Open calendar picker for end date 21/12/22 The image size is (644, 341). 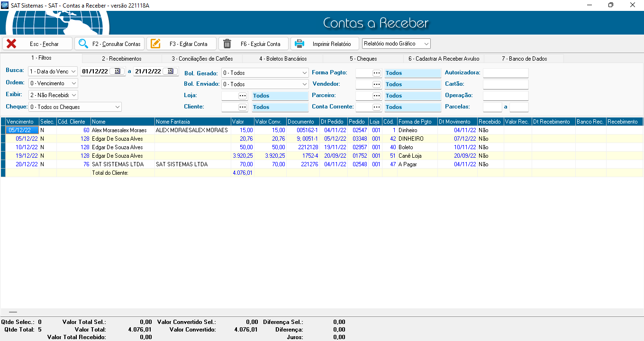(170, 72)
